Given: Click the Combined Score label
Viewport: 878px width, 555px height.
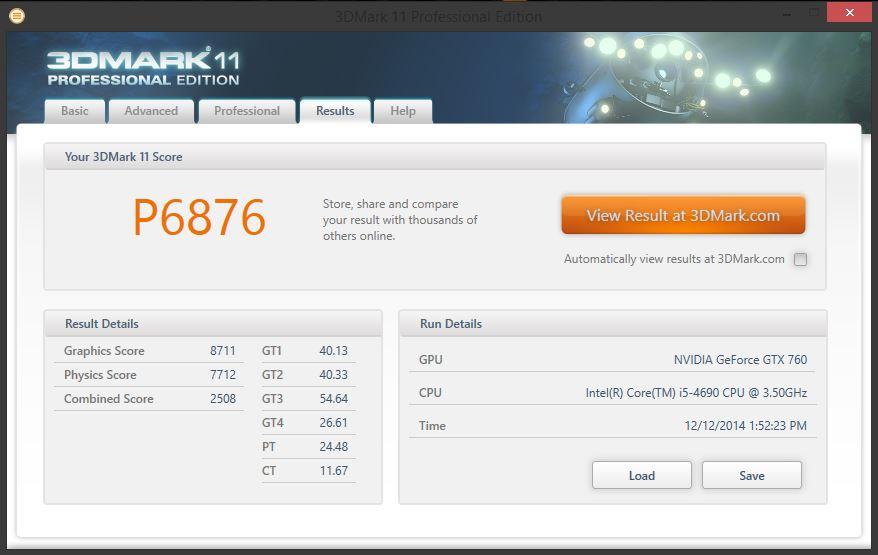Looking at the screenshot, I should pyautogui.click(x=109, y=399).
